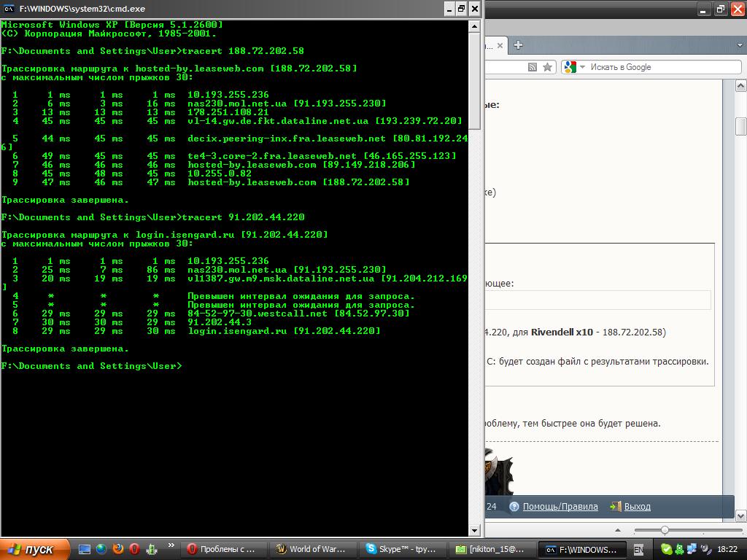Click the 18:22 system clock

click(x=727, y=550)
